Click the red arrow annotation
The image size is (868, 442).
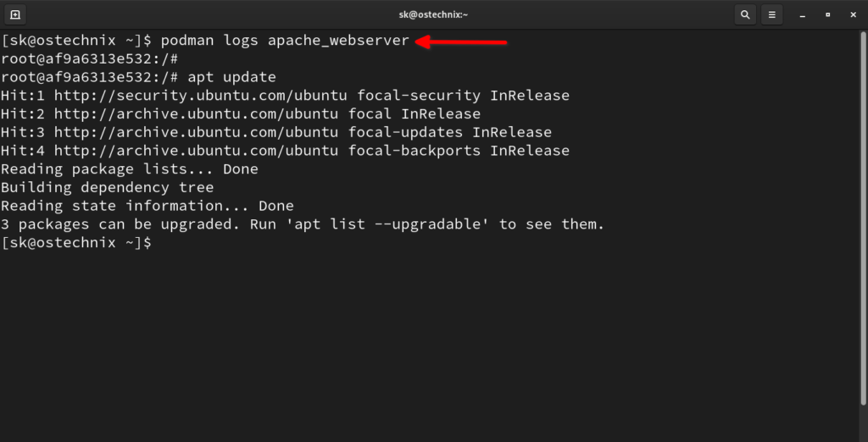pos(461,41)
